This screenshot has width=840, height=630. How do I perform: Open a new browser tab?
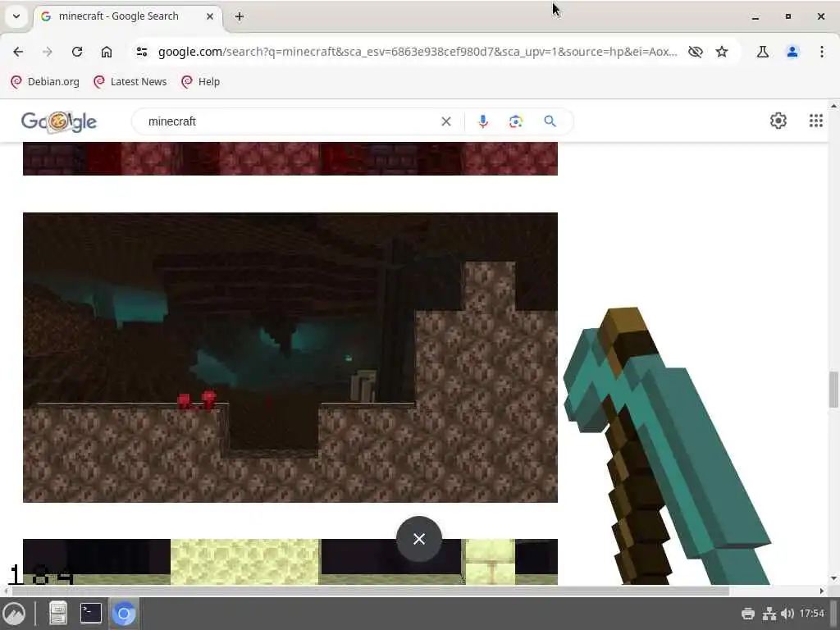point(240,16)
